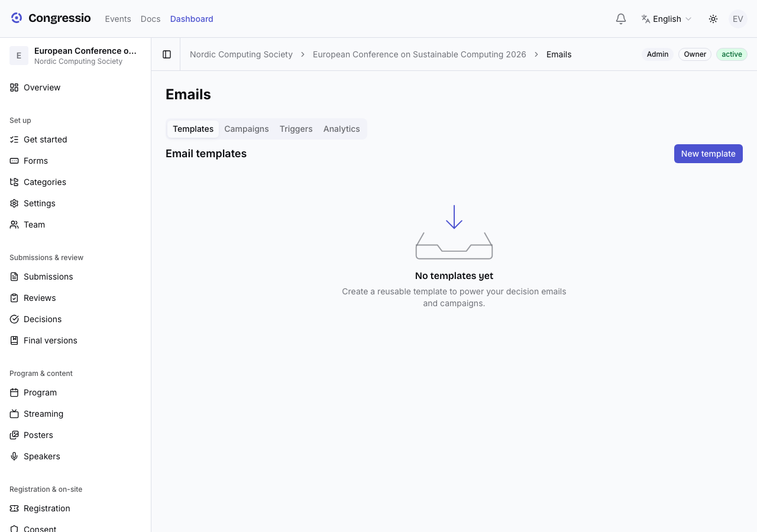Open Program in sidebar

(x=76, y=392)
